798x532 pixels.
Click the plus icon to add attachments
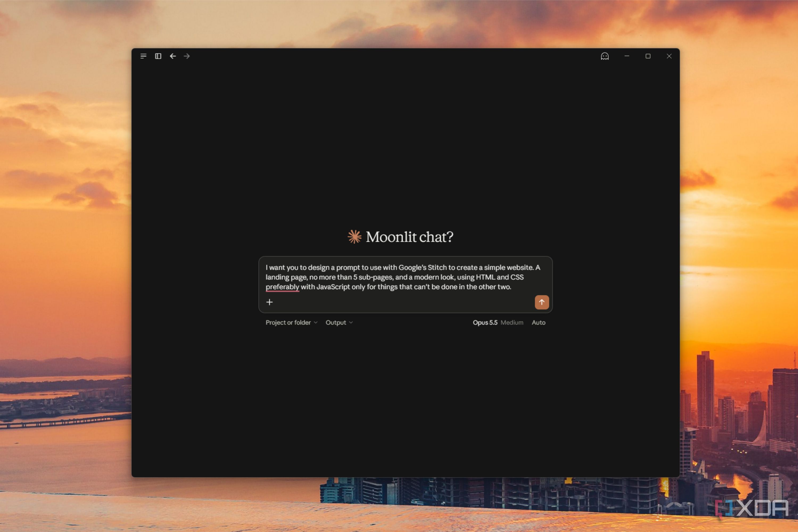point(270,302)
